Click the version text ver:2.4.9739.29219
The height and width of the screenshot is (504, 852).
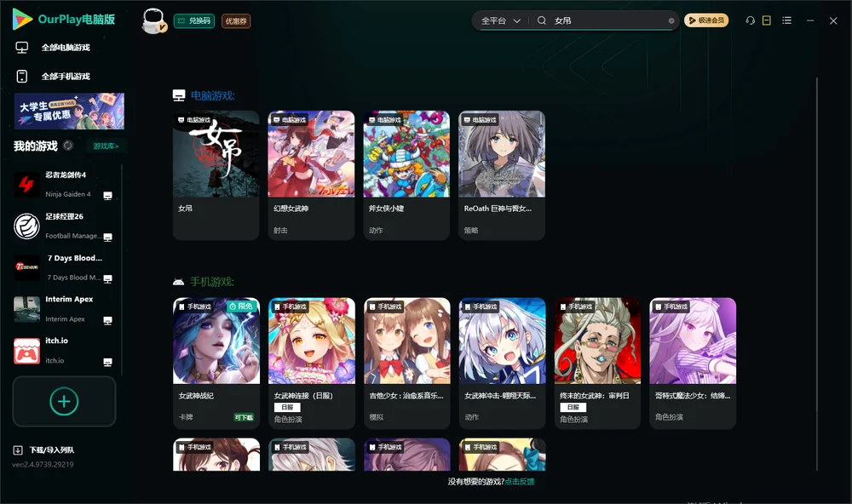(43, 464)
